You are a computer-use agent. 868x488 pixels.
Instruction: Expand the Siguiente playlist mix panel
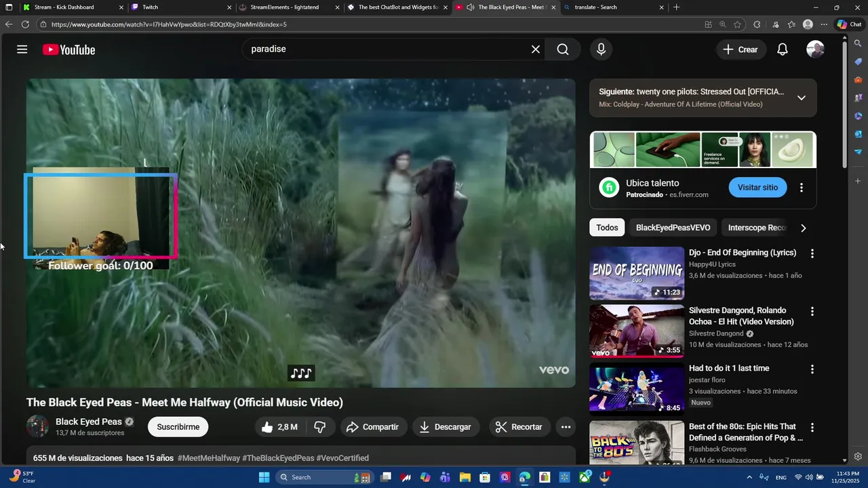(802, 98)
